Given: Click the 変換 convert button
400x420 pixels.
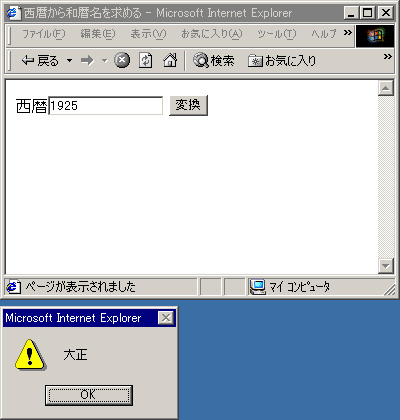Looking at the screenshot, I should point(188,105).
